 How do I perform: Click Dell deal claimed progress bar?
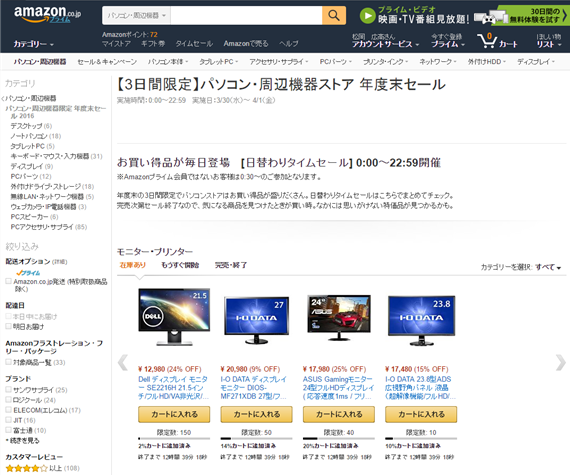coord(174,439)
